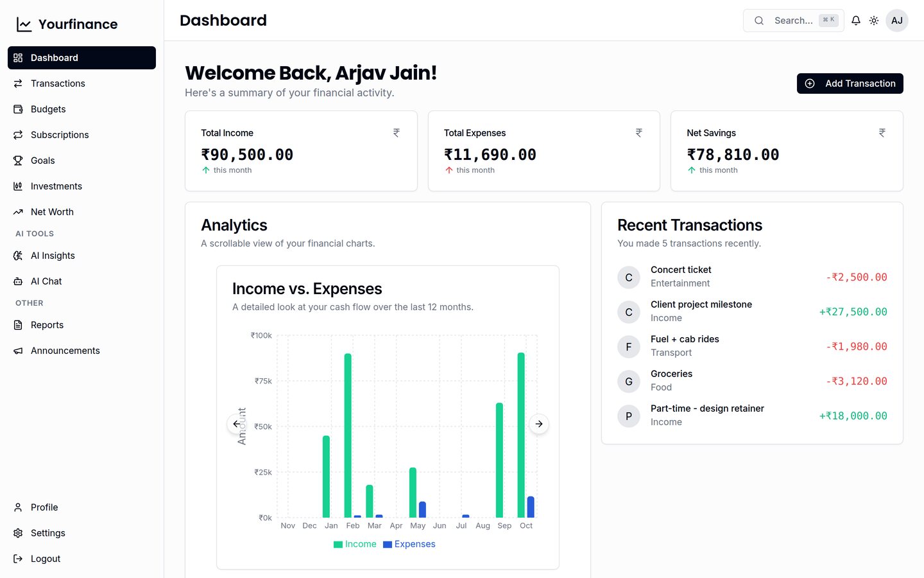Click the Transactions arrows icon

18,83
